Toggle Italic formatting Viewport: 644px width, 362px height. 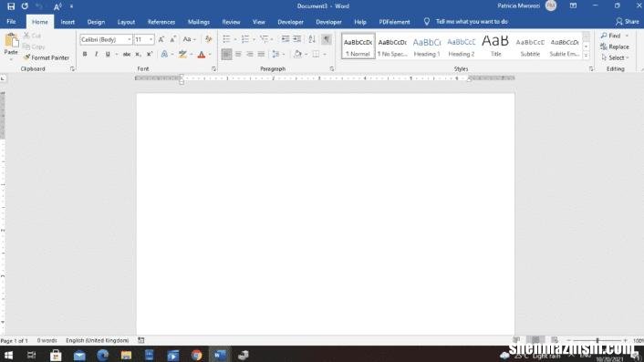[96, 54]
